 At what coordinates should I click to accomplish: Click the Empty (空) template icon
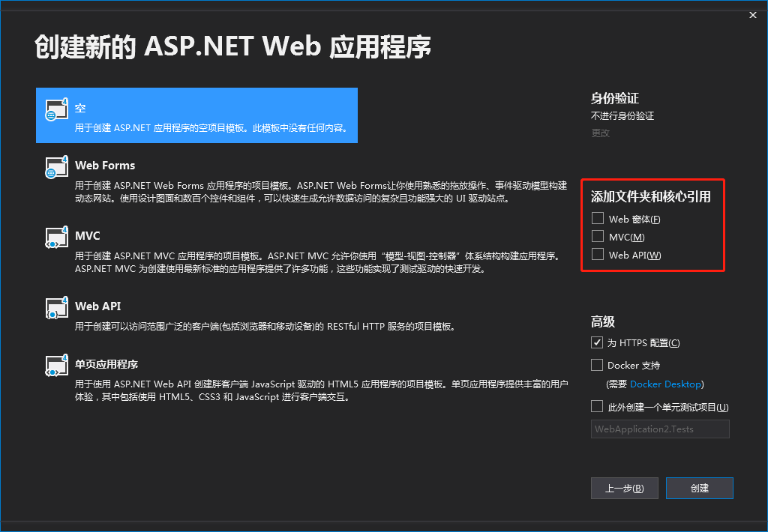(56, 109)
